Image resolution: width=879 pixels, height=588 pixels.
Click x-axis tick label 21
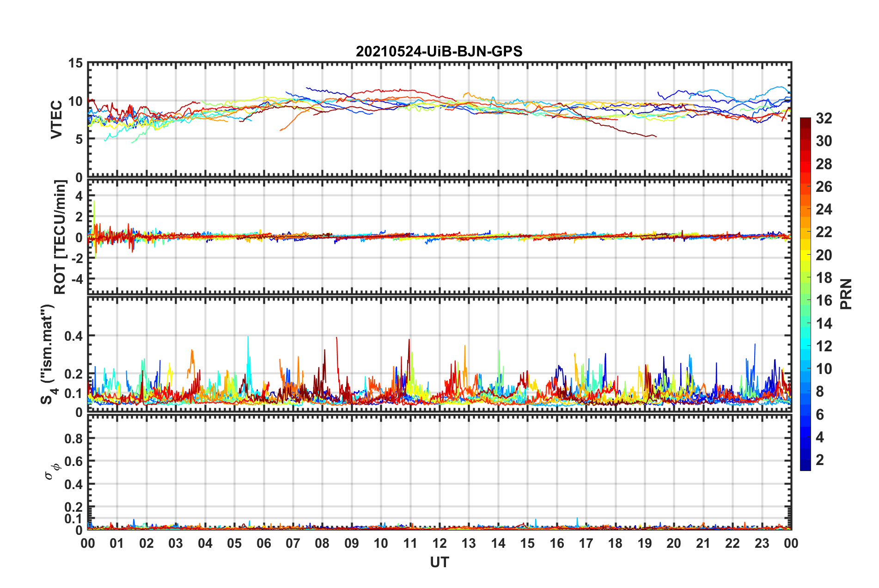[703, 544]
